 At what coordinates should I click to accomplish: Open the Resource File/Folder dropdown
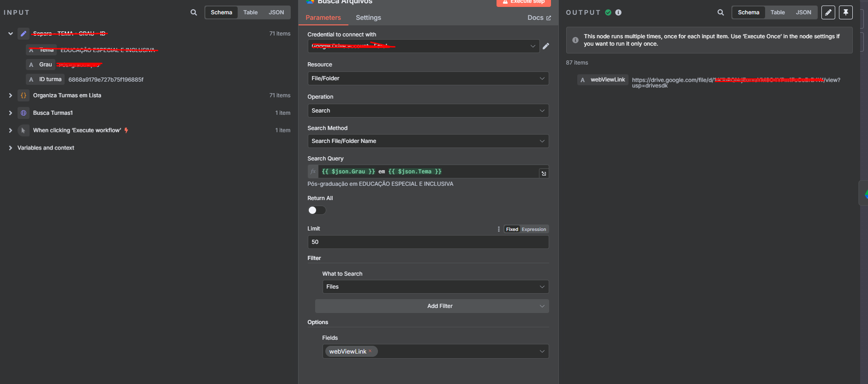[x=428, y=78]
